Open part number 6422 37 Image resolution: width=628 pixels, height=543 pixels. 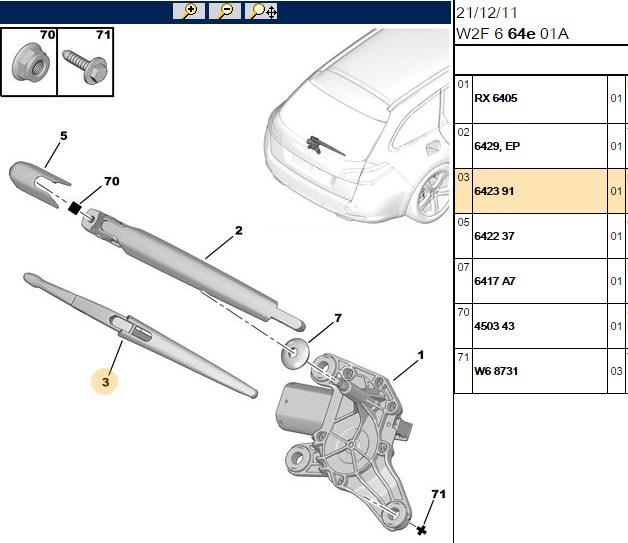(540, 236)
